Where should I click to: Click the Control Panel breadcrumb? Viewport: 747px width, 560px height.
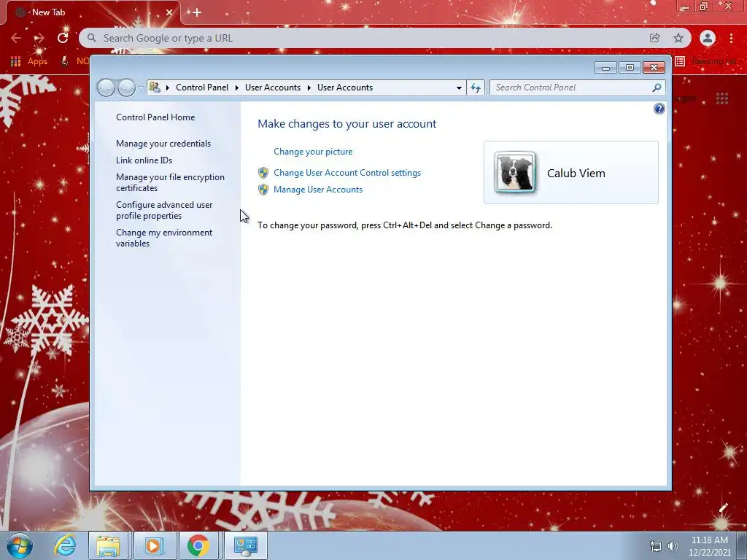pyautogui.click(x=202, y=87)
